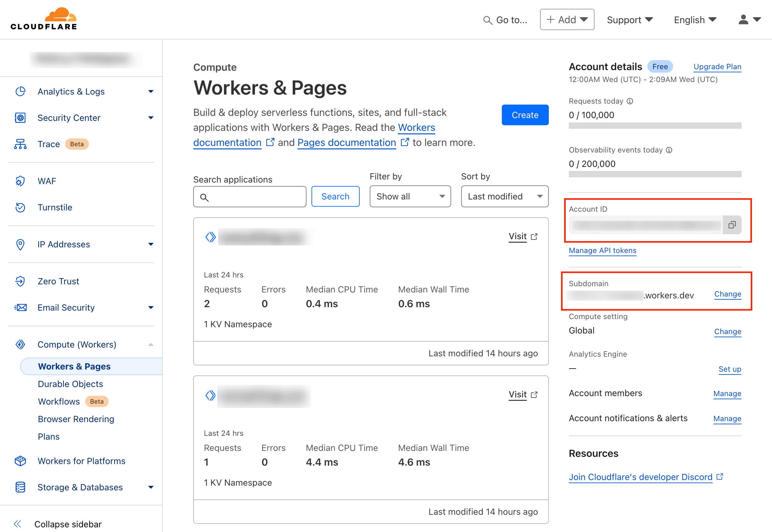Click Manage link for notifications & alerts
772x532 pixels.
(727, 419)
